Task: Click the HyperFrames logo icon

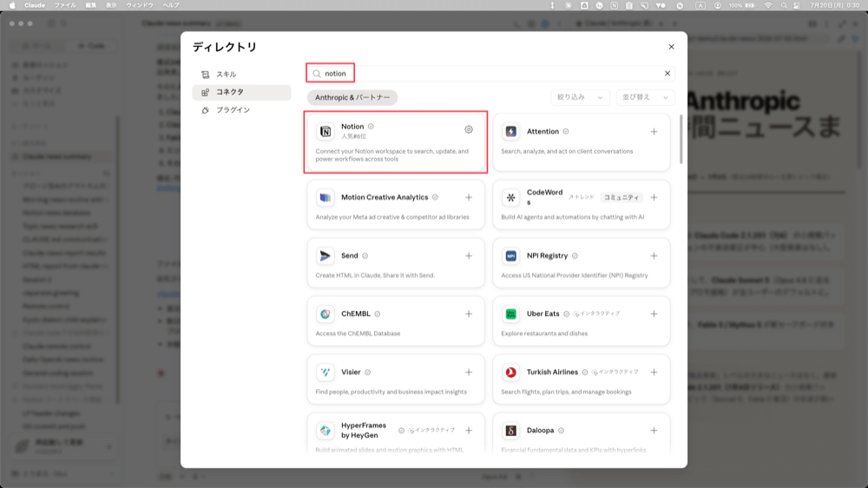Action: (325, 431)
